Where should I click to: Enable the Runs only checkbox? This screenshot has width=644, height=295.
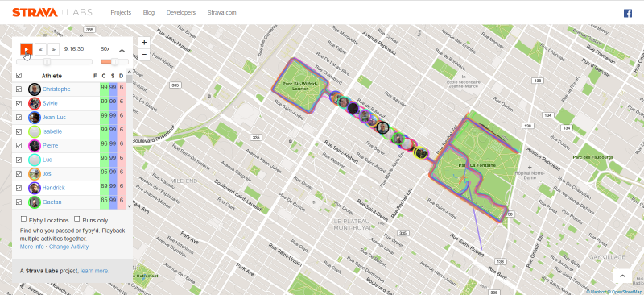(76, 219)
